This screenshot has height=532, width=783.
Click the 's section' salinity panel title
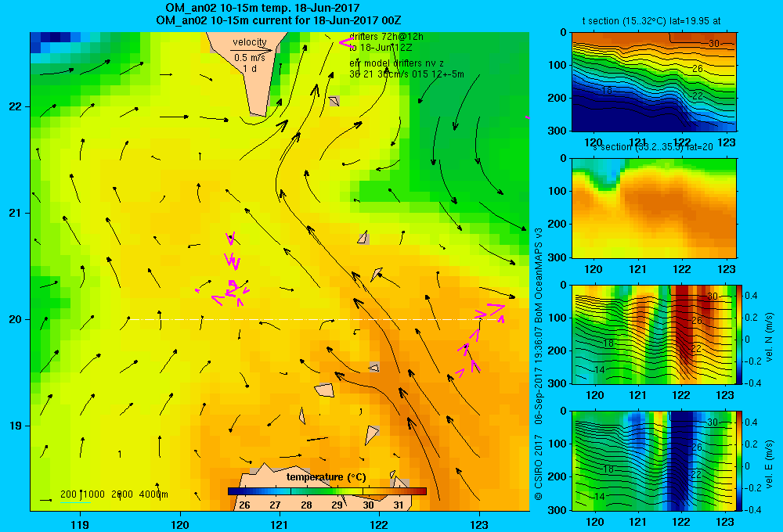[x=653, y=147]
